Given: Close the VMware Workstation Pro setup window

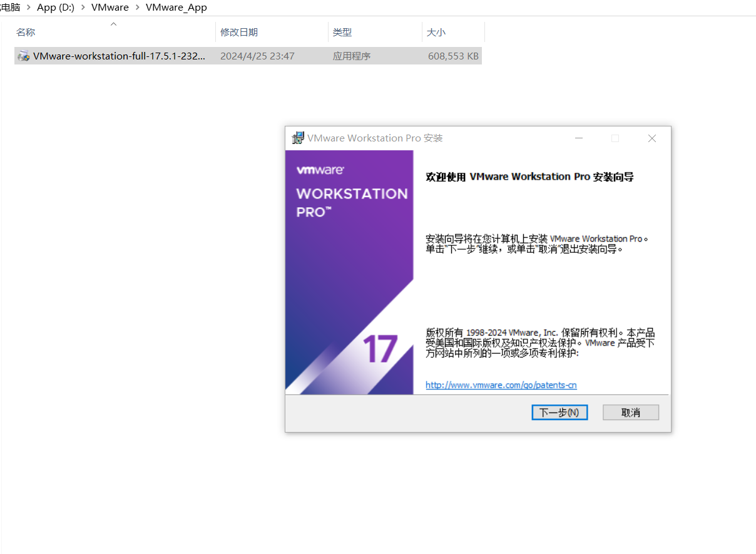Looking at the screenshot, I should point(652,138).
